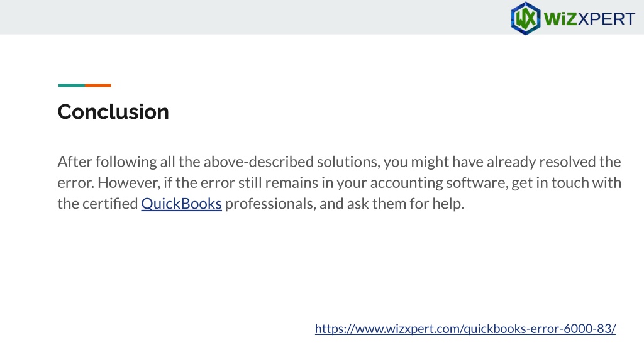Open the wizxpert.com quickbooks-error-6000-83 URL
Screen dimensions: 644x362
coord(465,328)
